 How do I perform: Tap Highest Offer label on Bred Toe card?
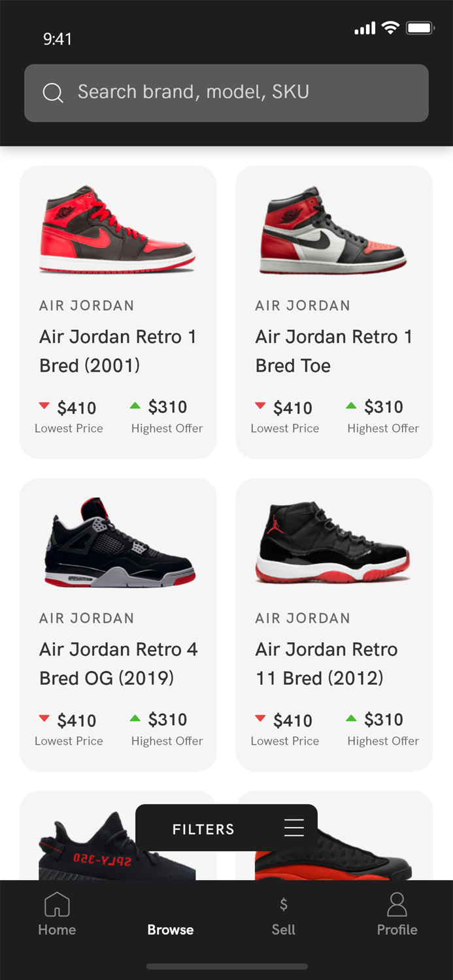point(382,429)
